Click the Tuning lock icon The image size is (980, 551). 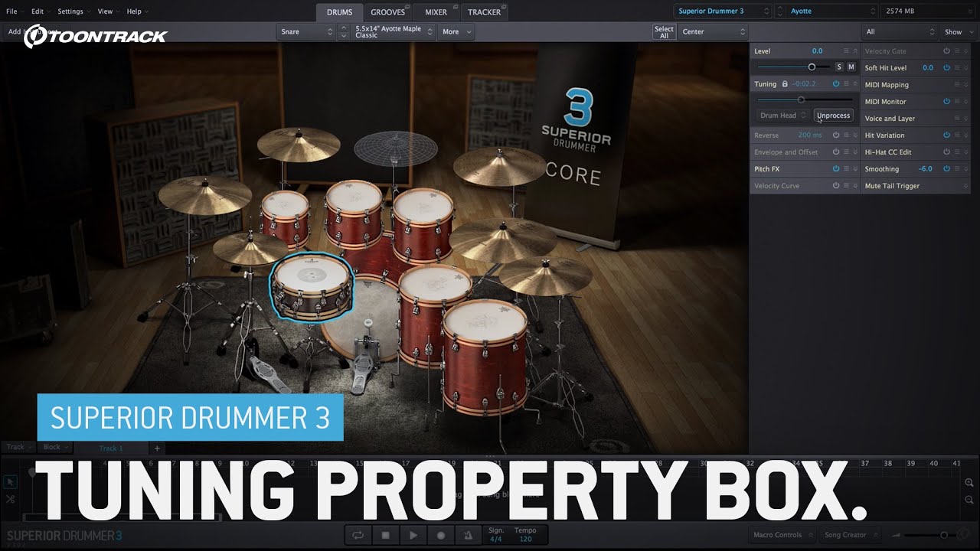[784, 84]
